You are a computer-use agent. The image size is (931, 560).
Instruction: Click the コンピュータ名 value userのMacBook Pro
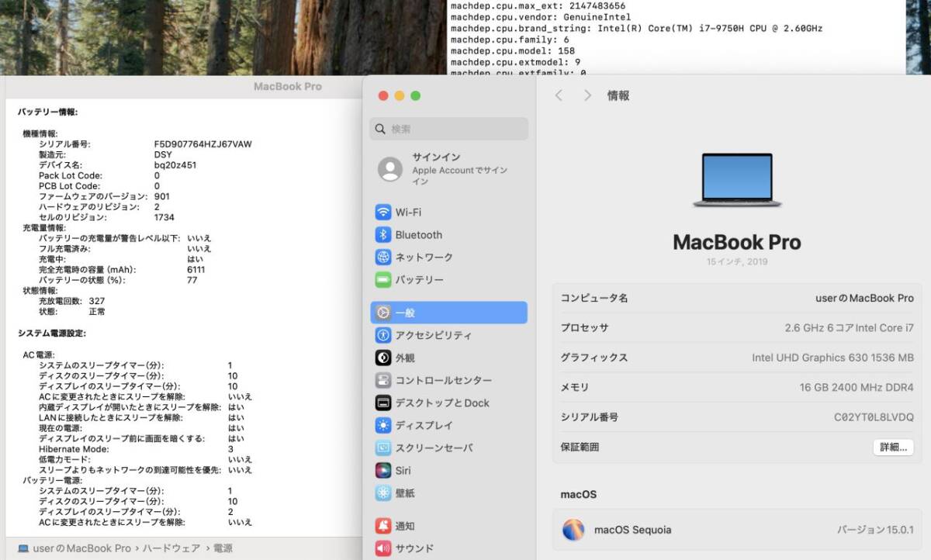click(865, 298)
